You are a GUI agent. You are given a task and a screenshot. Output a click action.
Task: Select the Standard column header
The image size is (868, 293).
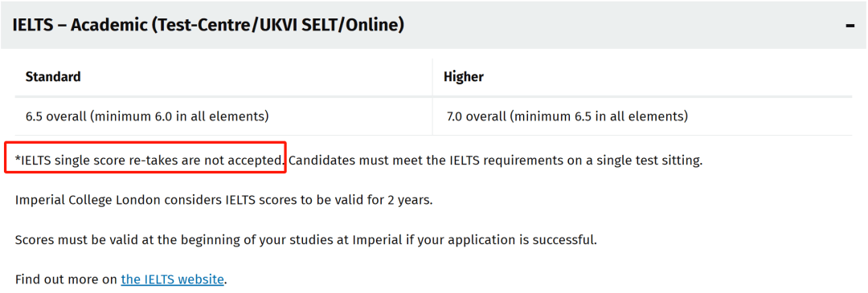click(x=53, y=77)
